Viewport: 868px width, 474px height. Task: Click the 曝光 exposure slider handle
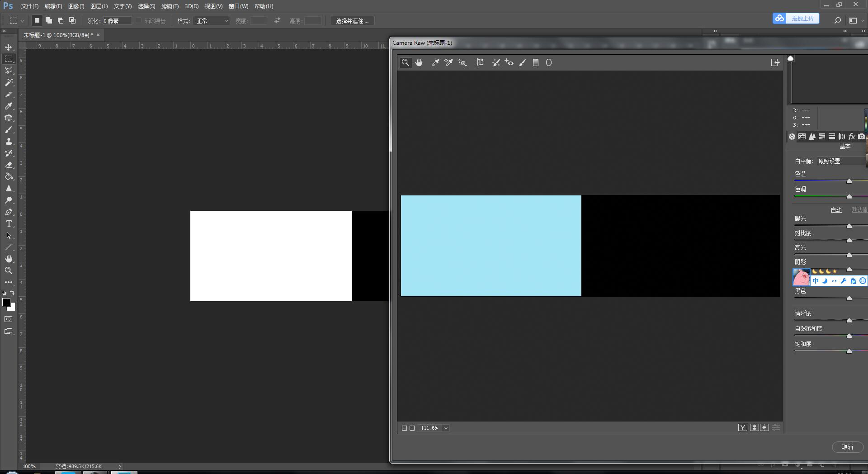[x=849, y=226]
